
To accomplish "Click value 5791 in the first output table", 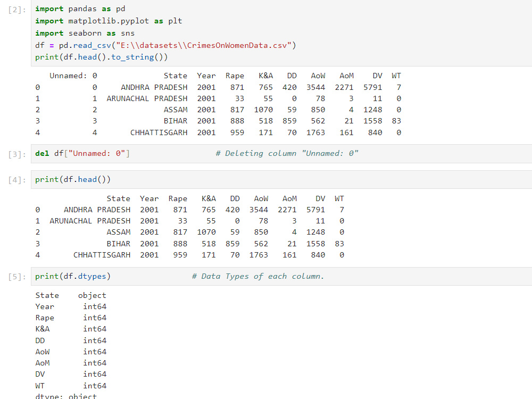I will click(372, 87).
